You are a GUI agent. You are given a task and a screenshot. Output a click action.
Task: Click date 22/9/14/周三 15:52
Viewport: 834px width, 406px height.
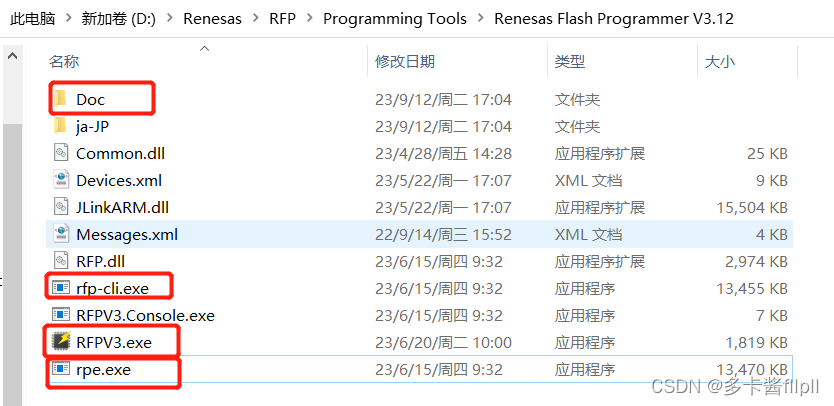[443, 235]
